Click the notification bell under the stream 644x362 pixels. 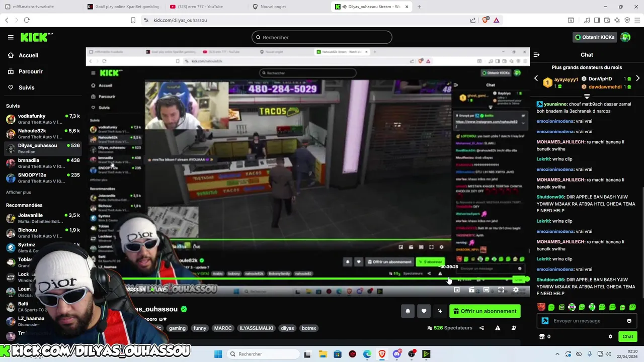pyautogui.click(x=408, y=311)
